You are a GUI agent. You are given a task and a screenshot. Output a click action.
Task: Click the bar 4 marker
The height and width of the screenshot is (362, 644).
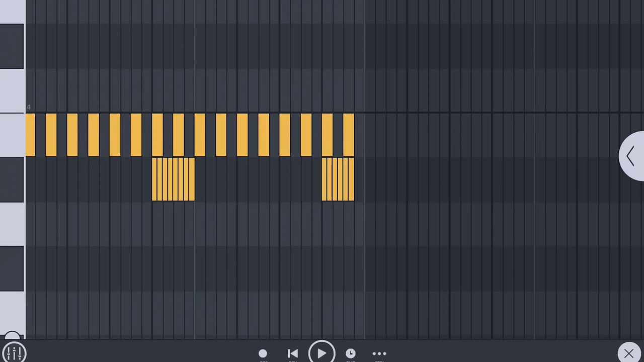coord(29,107)
